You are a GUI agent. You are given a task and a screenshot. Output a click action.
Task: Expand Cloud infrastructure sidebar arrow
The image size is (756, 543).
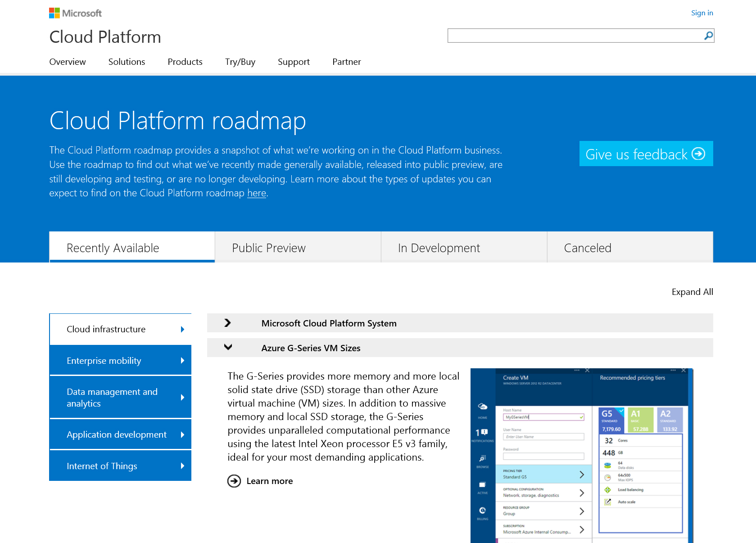(x=182, y=329)
